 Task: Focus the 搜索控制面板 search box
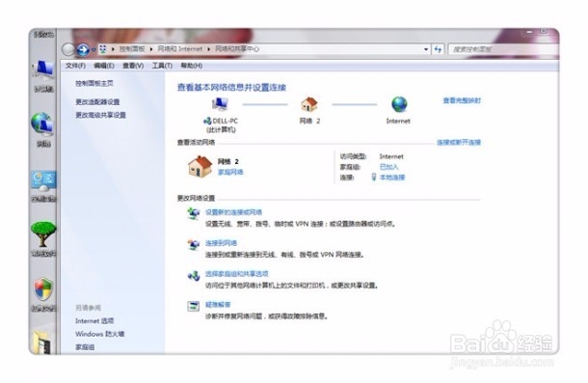[502, 49]
